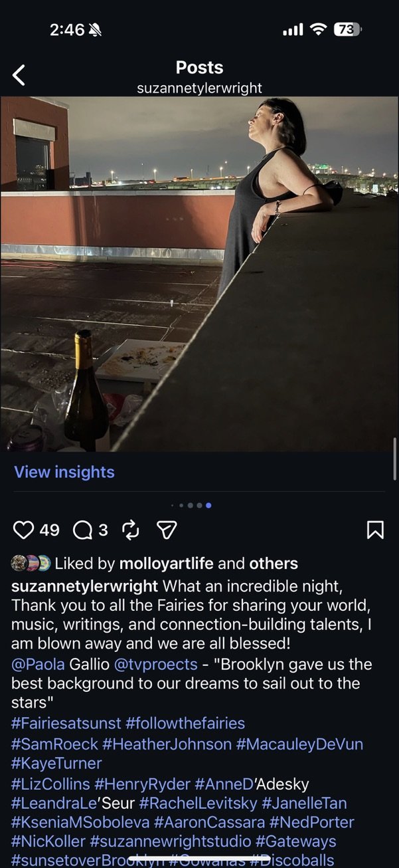The height and width of the screenshot is (868, 399).
Task: Tap the back arrow icon
Action: click(x=19, y=75)
